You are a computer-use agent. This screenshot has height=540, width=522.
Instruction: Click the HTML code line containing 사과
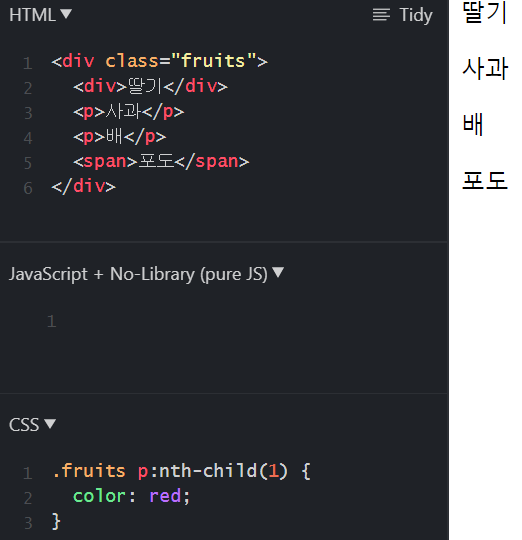pyautogui.click(x=128, y=111)
